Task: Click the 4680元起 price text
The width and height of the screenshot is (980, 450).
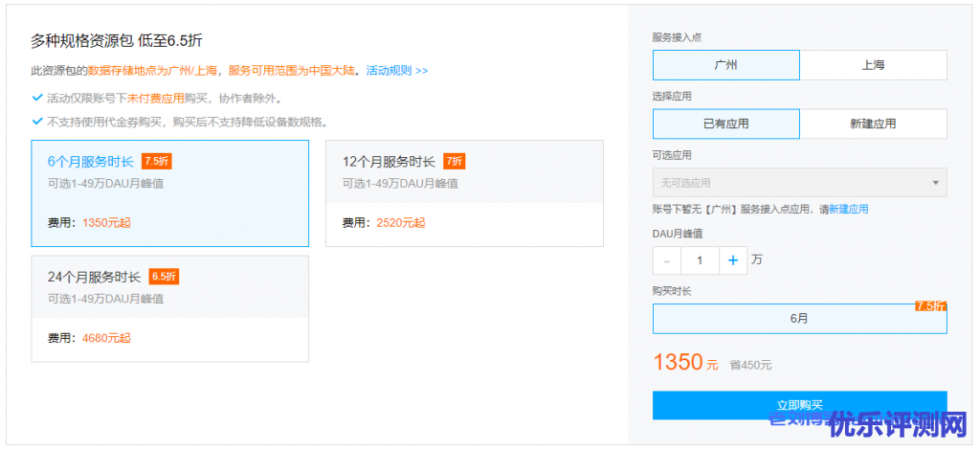Action: 106,338
